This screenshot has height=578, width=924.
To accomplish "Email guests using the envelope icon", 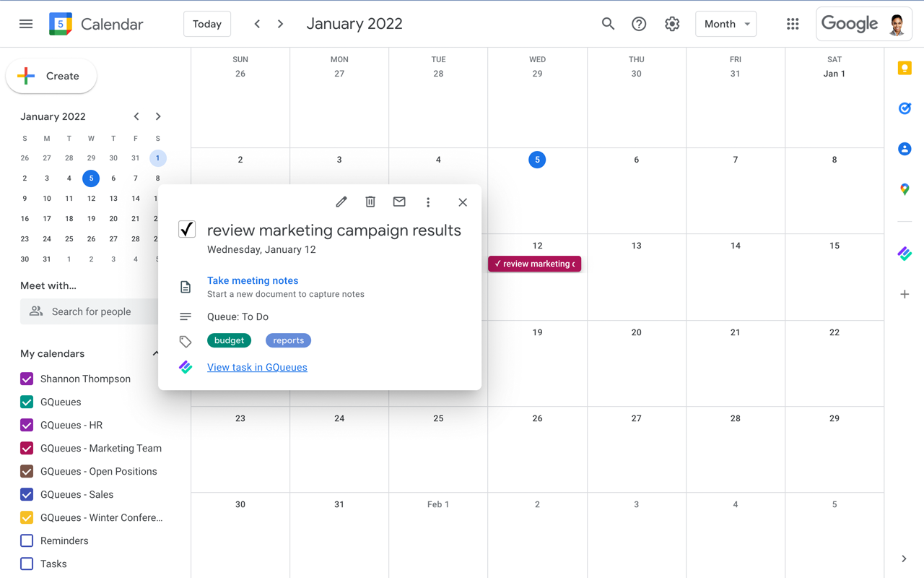I will 399,202.
